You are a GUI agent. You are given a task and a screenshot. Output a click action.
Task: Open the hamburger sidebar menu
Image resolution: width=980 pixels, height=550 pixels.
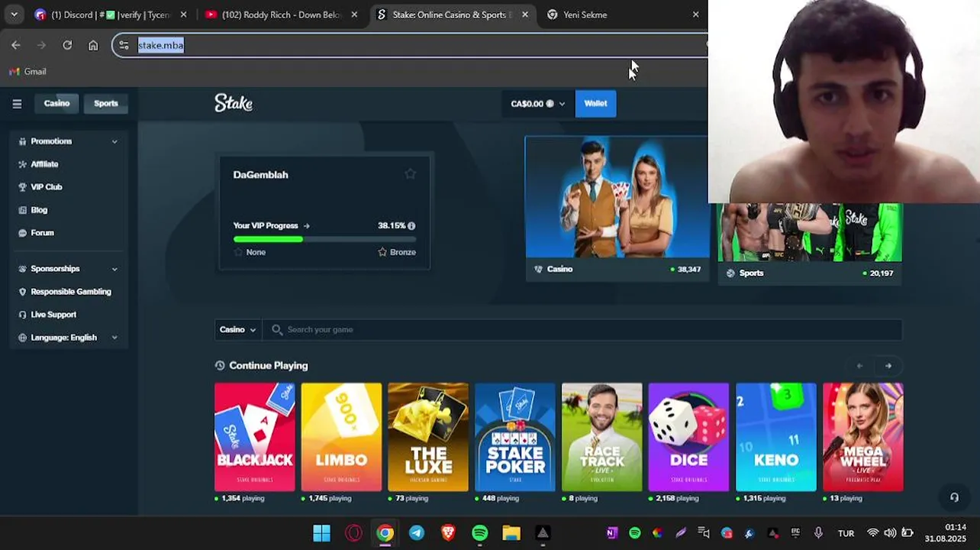[17, 104]
